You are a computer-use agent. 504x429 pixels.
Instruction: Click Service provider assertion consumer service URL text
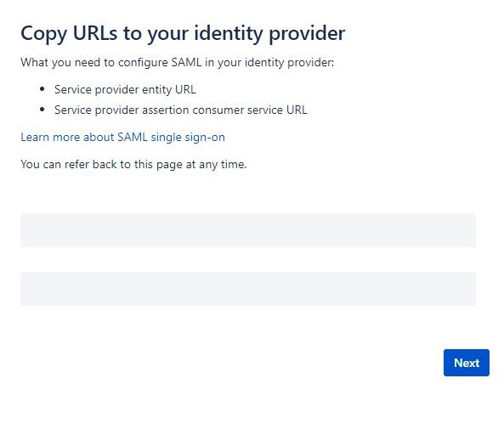point(181,110)
